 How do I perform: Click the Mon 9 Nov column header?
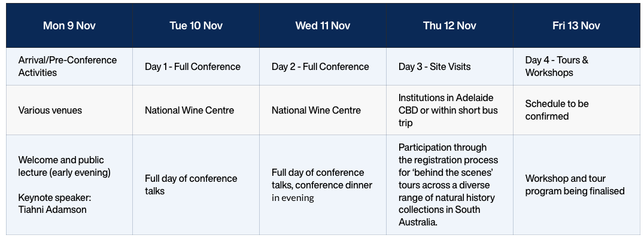[69, 26]
